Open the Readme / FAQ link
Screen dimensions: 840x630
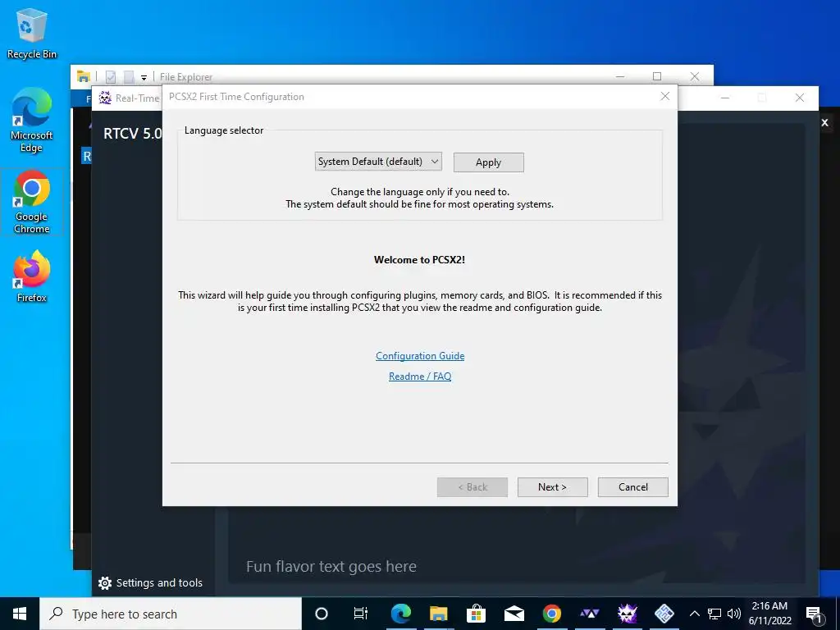(420, 376)
